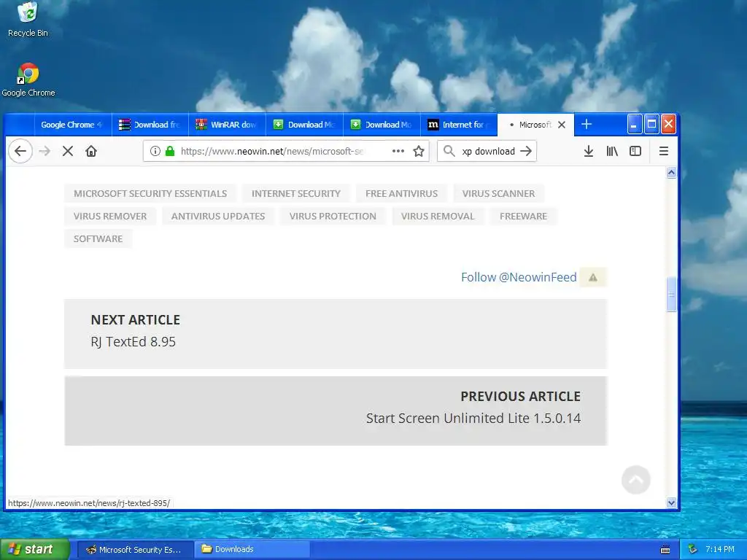Open page actions three-dot menu
Image resolution: width=747 pixels, height=560 pixels.
pos(398,151)
